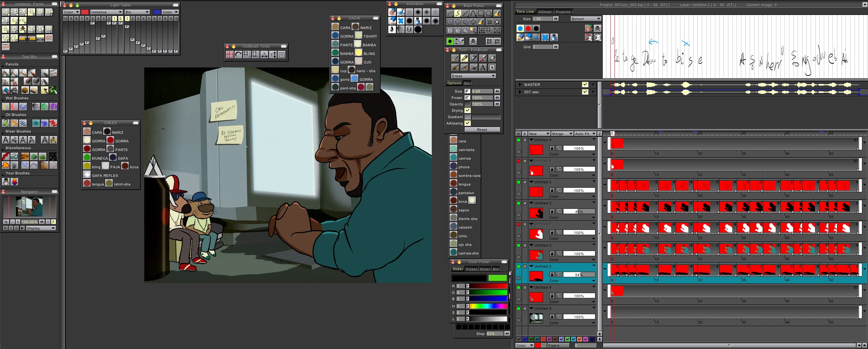Click the rotate tool in CutBrush Tools

tap(238, 55)
